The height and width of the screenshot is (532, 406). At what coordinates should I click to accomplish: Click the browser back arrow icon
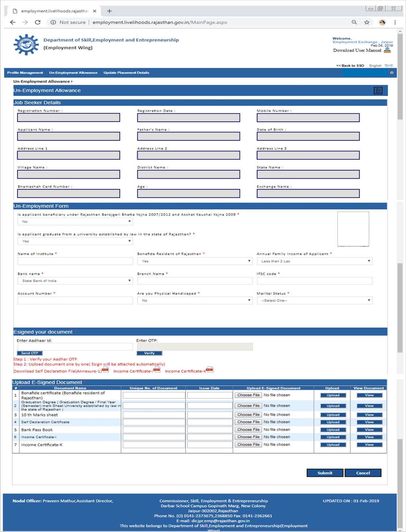tap(13, 22)
